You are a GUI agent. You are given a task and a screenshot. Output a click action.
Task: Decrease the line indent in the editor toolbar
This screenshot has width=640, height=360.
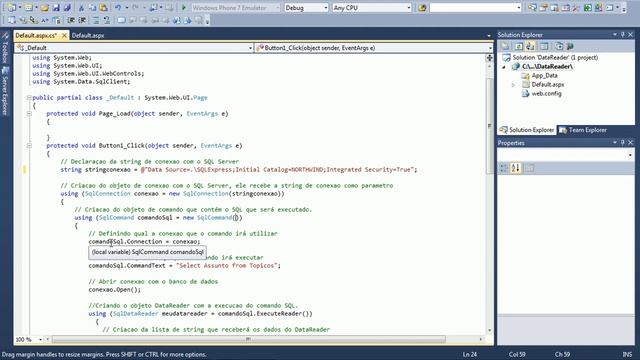(x=71, y=20)
